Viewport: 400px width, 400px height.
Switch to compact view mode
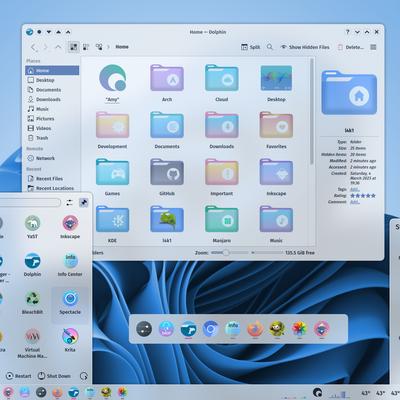click(86, 47)
